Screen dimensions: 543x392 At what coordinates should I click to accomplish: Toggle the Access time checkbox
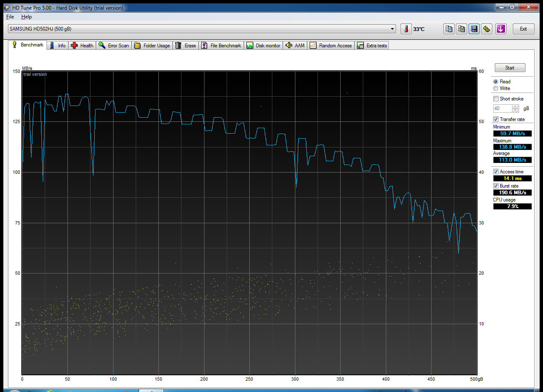click(x=496, y=172)
